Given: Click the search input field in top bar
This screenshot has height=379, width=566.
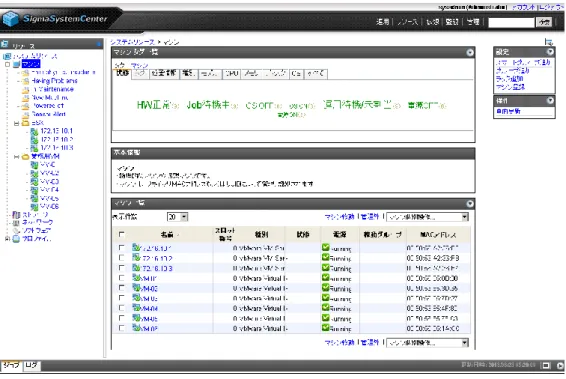Looking at the screenshot, I should (x=511, y=22).
